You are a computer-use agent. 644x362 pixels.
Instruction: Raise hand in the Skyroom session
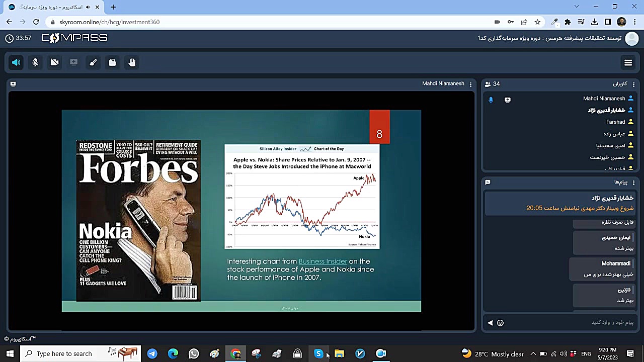coord(132,62)
